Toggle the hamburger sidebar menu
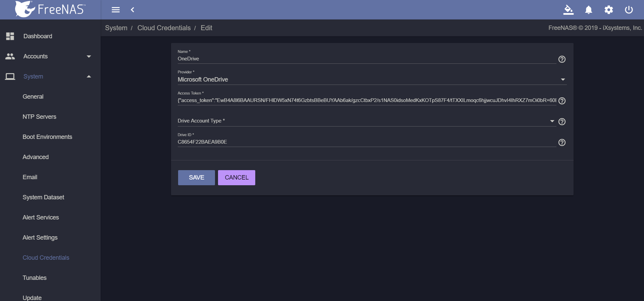The height and width of the screenshot is (301, 644). 116,10
